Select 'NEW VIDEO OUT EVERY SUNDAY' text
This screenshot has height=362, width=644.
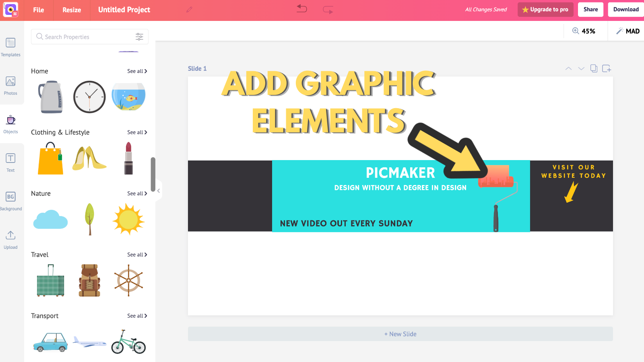point(347,224)
